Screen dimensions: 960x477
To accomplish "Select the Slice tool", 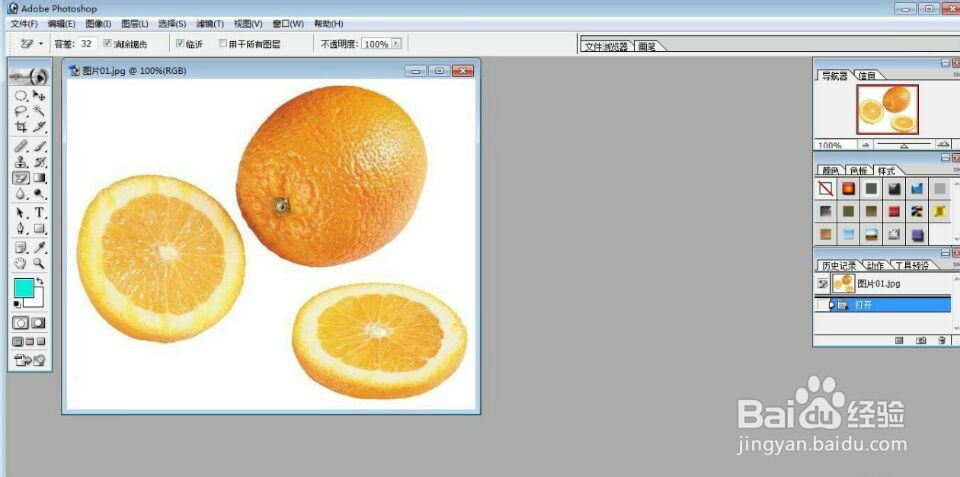I will [x=39, y=126].
